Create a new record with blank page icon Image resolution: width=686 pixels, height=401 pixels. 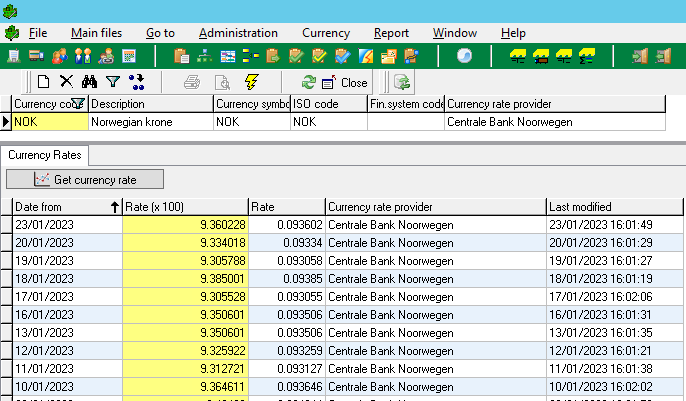point(43,82)
